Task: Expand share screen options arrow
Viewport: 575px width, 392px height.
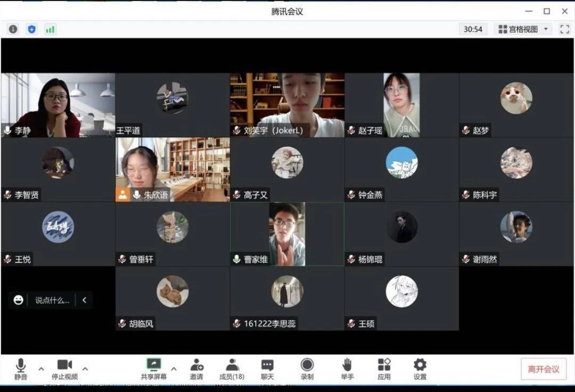Action: point(174,369)
